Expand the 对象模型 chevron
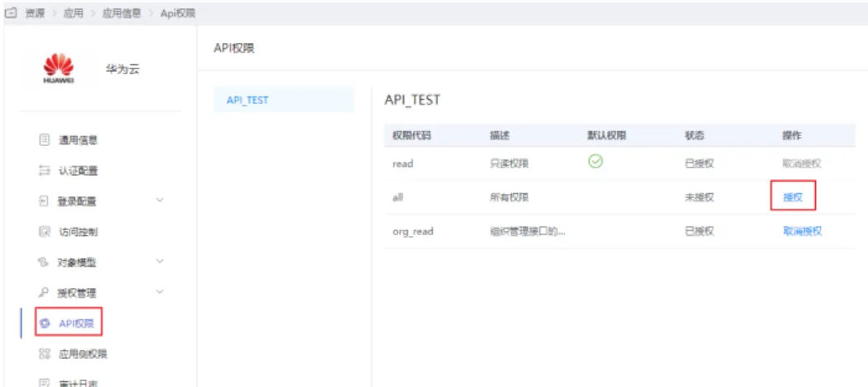 coord(160,261)
